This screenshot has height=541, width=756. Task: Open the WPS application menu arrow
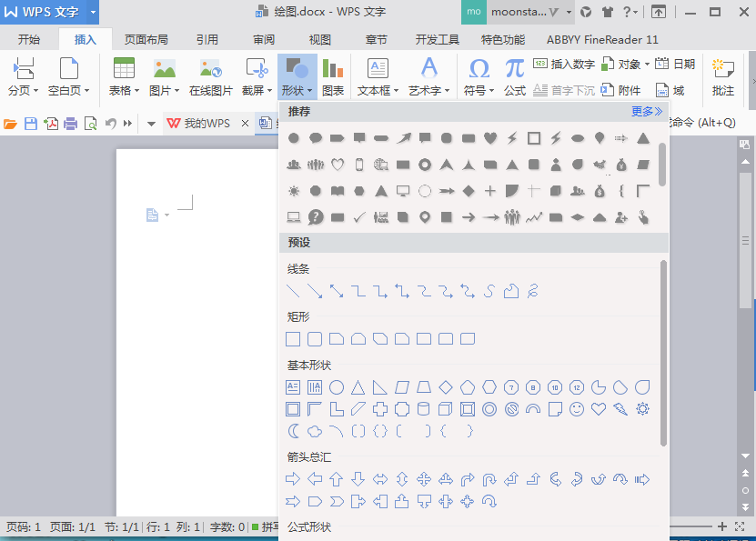pos(93,12)
